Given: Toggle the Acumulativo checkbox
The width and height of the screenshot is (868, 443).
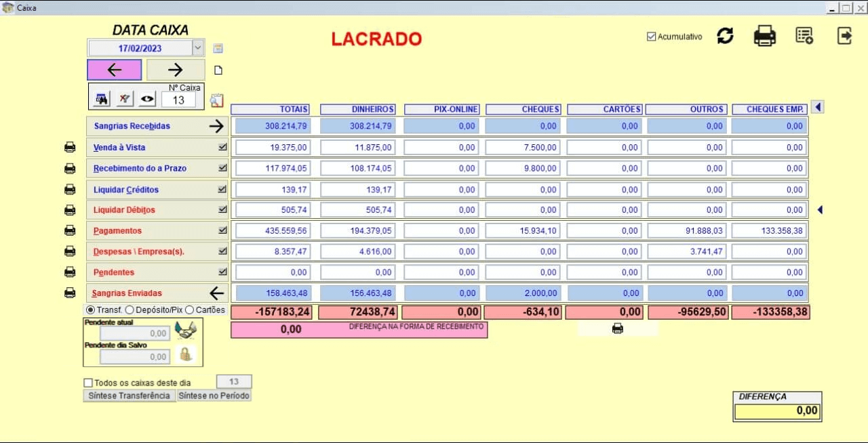Looking at the screenshot, I should 652,37.
